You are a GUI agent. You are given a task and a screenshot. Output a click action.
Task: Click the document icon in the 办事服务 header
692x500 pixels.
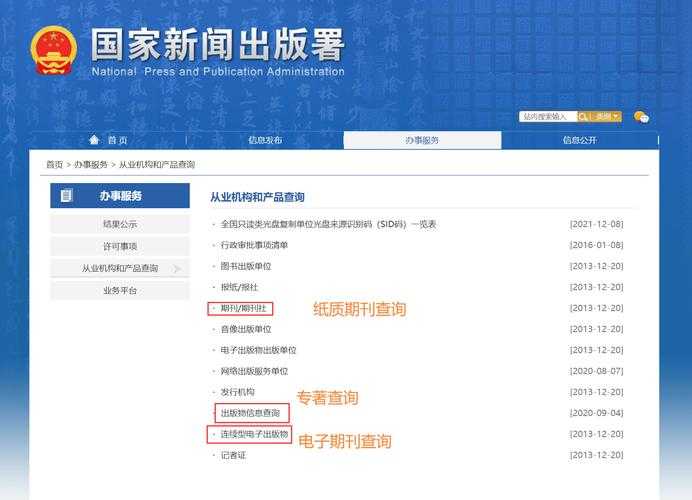(68, 196)
